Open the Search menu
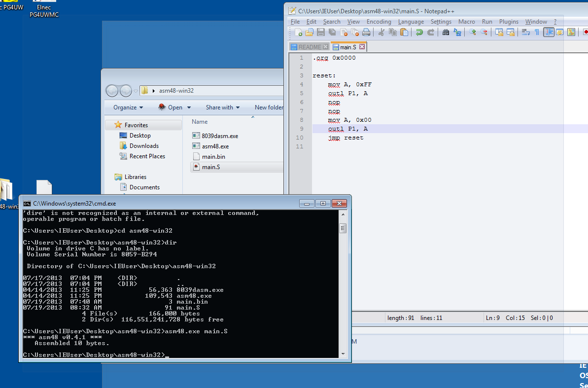 point(332,22)
